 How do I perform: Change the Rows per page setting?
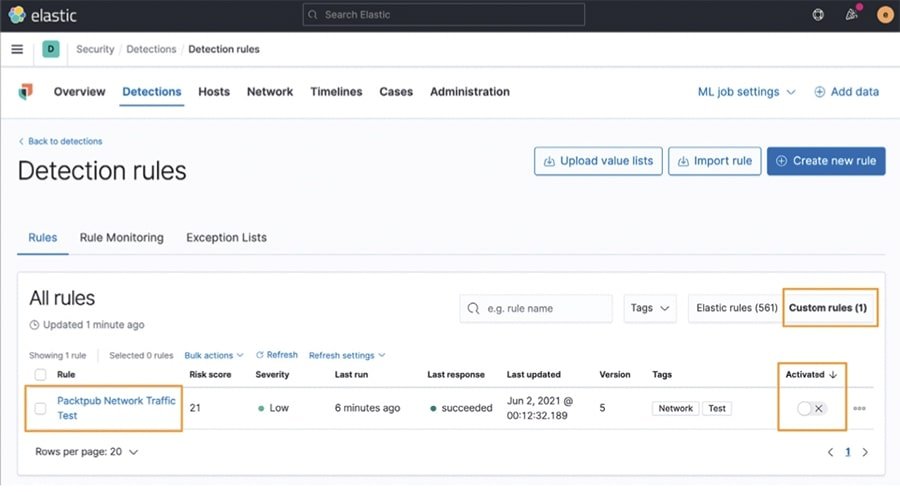(x=87, y=452)
